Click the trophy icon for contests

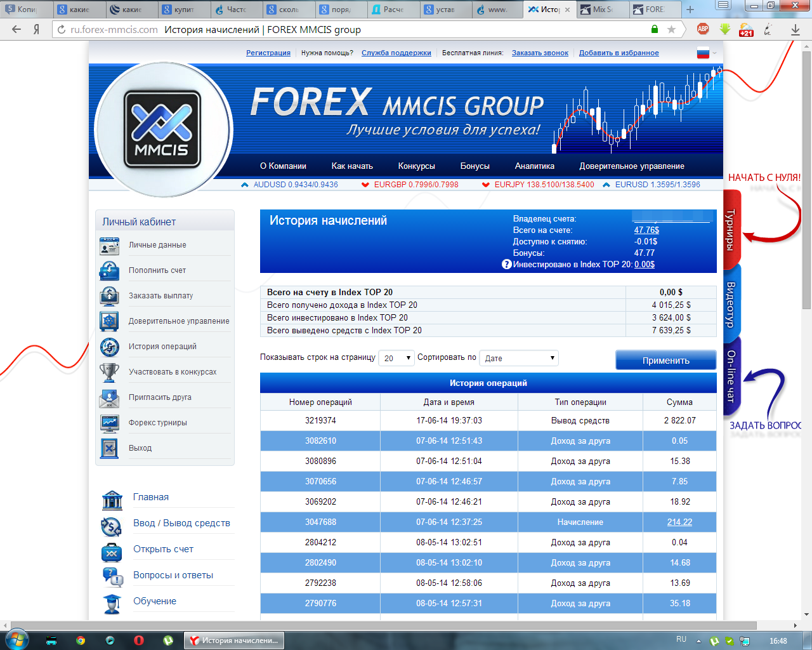[x=109, y=373]
